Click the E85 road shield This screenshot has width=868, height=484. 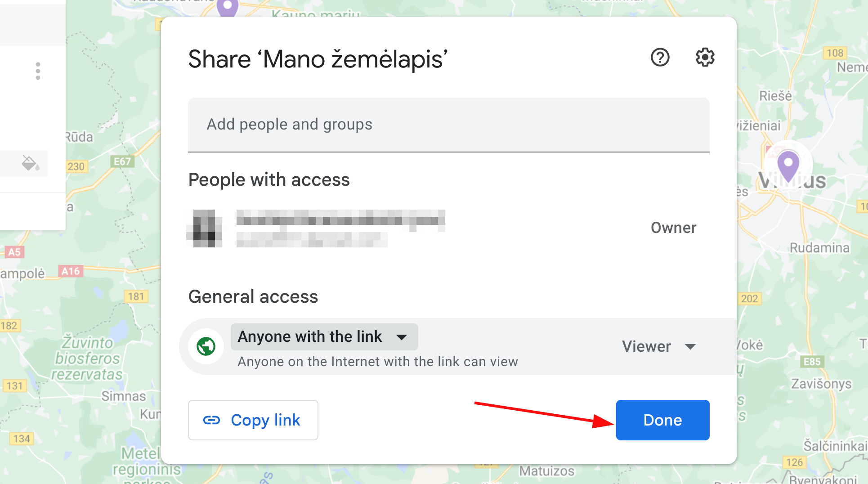pyautogui.click(x=812, y=362)
